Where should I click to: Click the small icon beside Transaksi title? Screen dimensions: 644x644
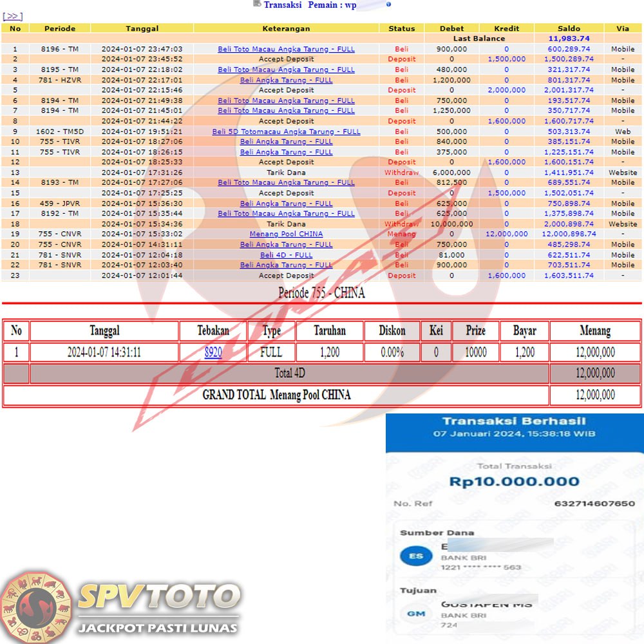coord(258,5)
